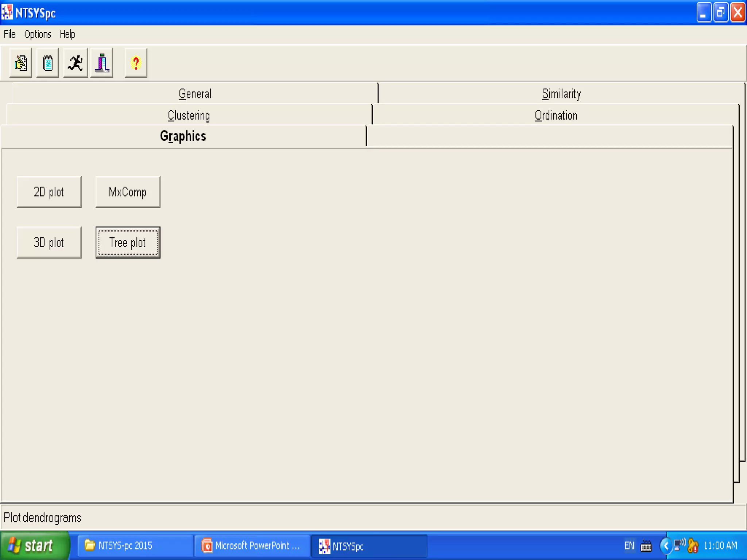Switch to the General tab
This screenshot has height=560, width=747.
(195, 94)
